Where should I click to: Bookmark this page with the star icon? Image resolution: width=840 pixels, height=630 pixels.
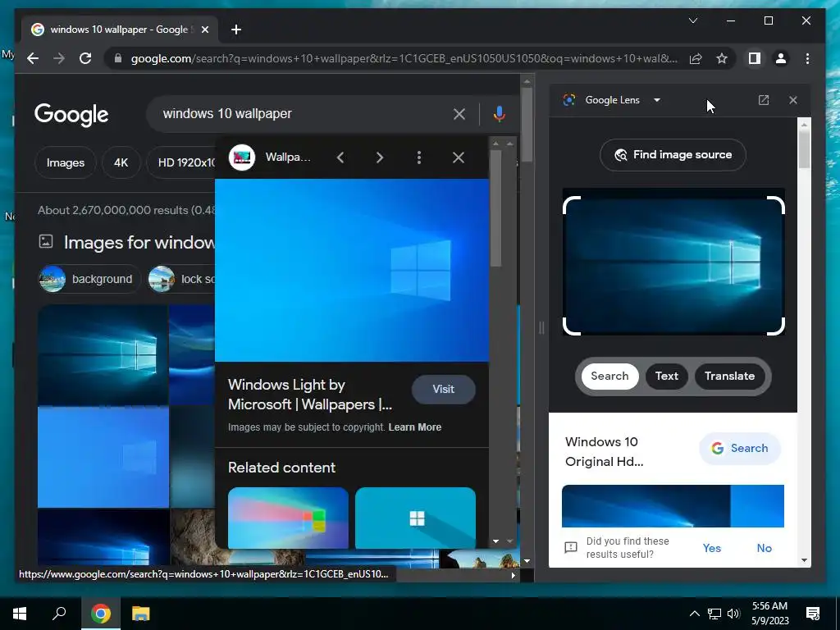click(x=722, y=58)
